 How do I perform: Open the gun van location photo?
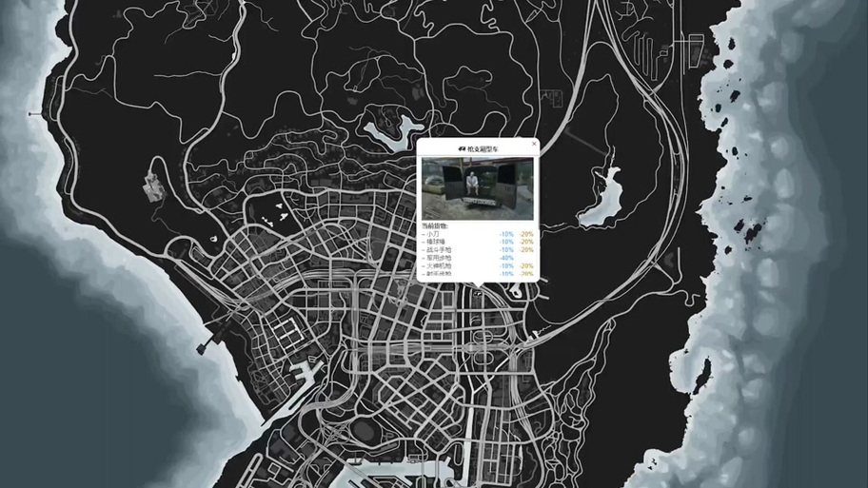[478, 188]
